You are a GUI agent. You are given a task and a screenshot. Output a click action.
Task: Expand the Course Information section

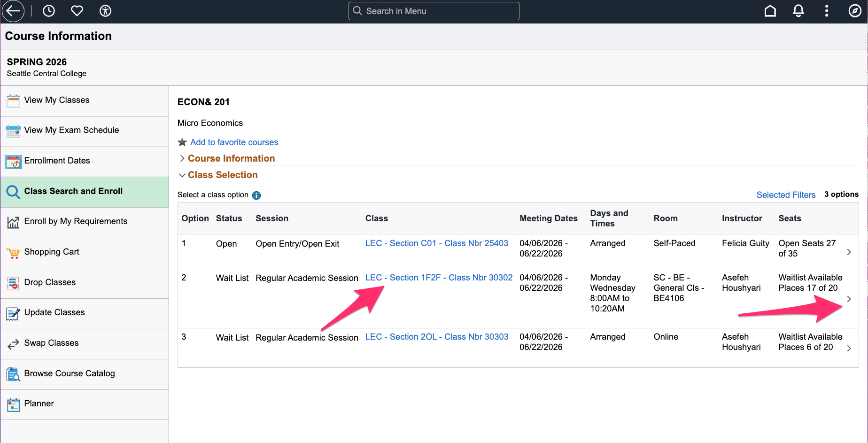point(231,158)
